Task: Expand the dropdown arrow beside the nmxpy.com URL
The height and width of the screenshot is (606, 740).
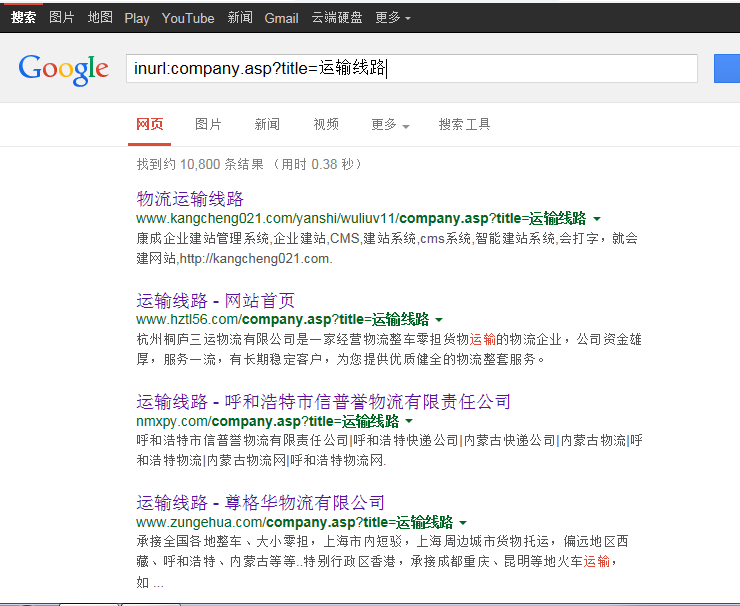Action: point(409,421)
